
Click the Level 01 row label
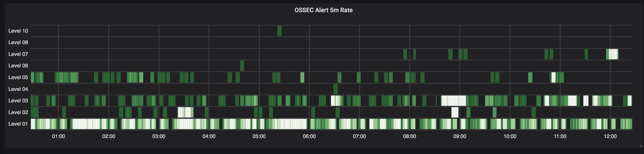18,124
